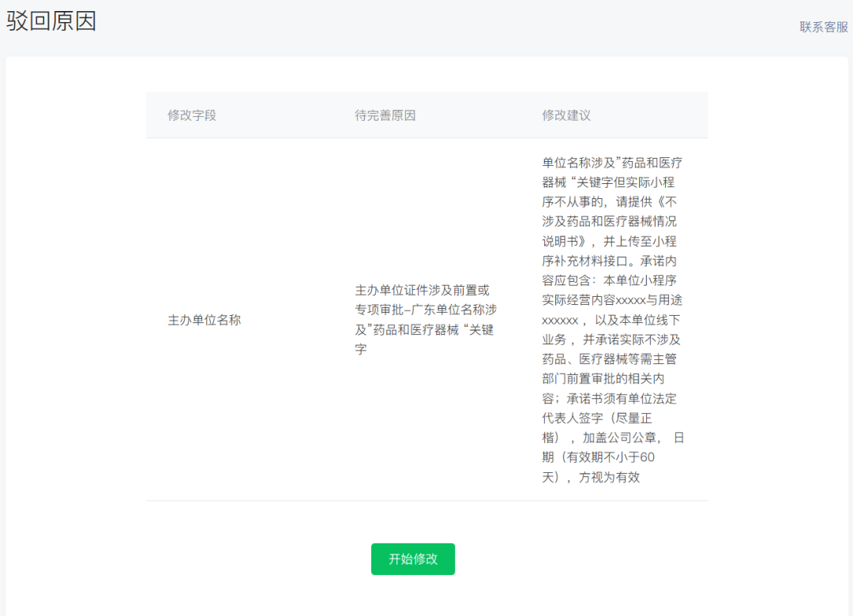The height and width of the screenshot is (616, 853).
Task: Select the 待完善原因 column header
Action: coord(385,115)
